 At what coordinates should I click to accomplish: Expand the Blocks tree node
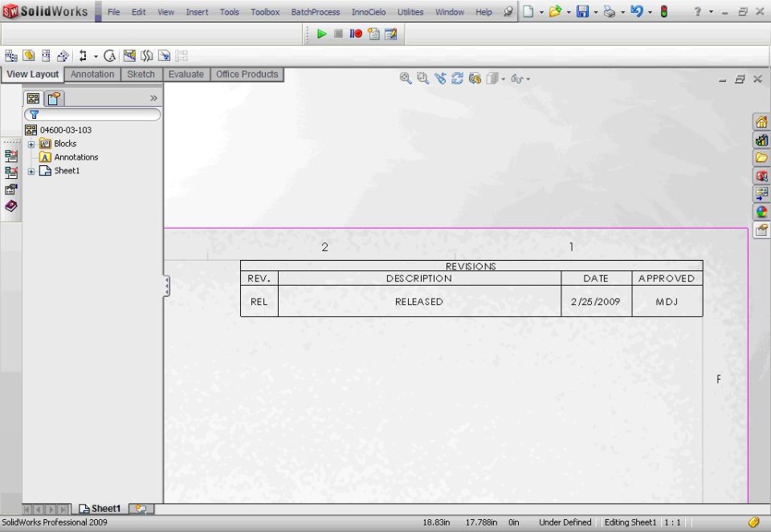pyautogui.click(x=31, y=144)
